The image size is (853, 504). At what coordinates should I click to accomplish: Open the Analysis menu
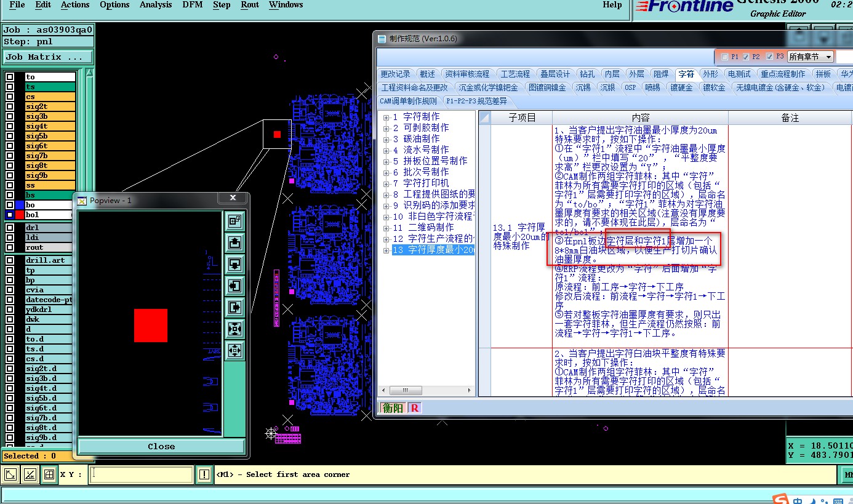point(156,5)
